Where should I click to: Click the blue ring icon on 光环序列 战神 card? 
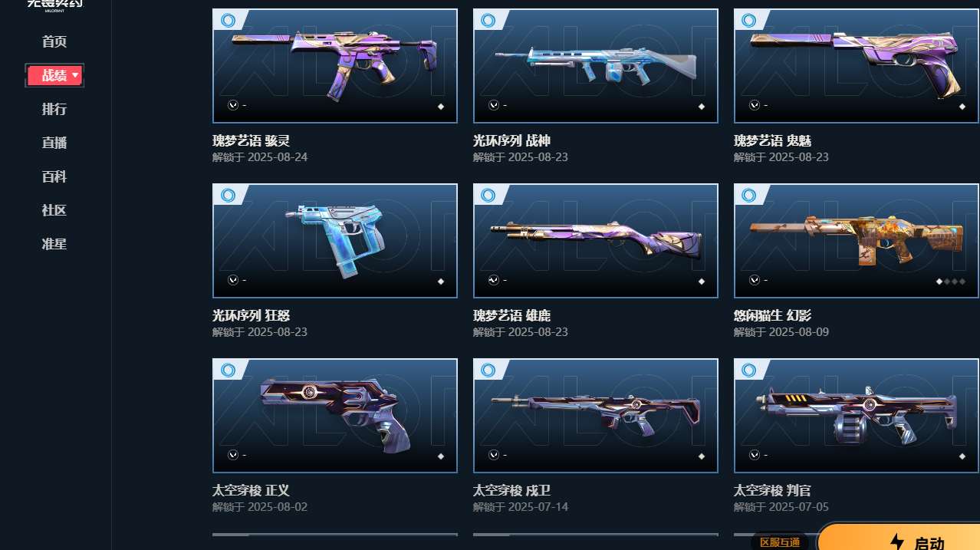[488, 20]
